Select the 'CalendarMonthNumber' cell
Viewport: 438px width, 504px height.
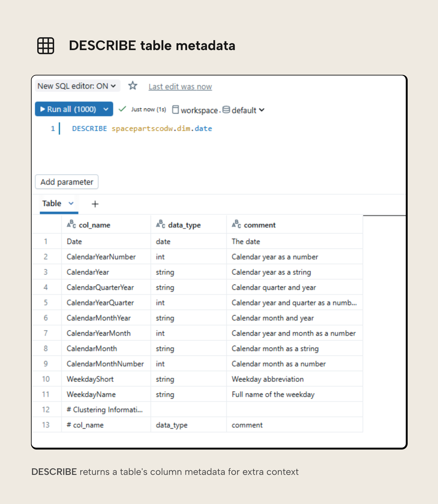pos(106,364)
